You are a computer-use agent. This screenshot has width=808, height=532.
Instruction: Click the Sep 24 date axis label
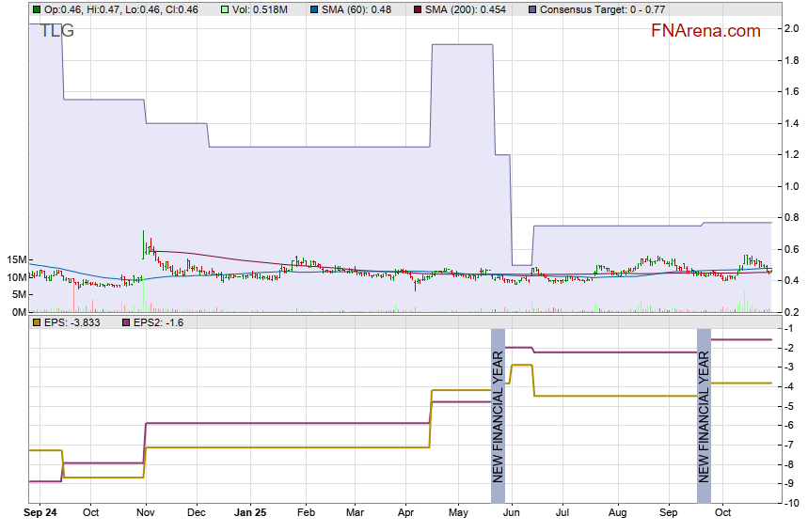[40, 513]
